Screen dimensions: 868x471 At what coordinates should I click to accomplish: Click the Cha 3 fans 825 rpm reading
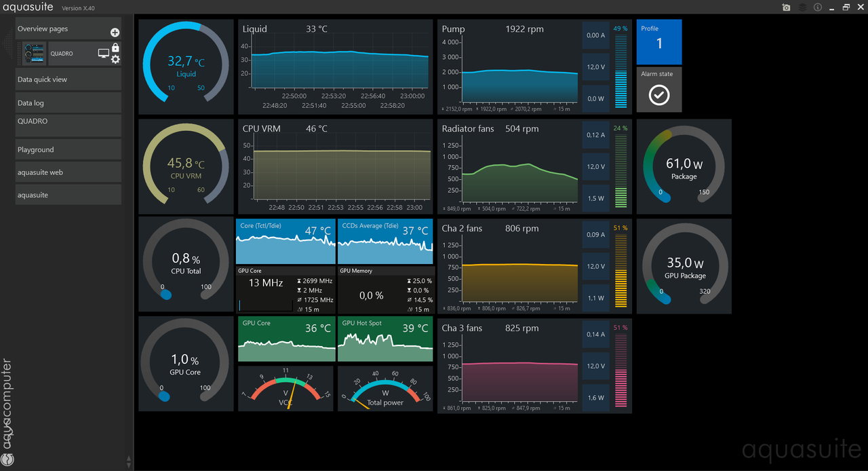[x=522, y=328]
